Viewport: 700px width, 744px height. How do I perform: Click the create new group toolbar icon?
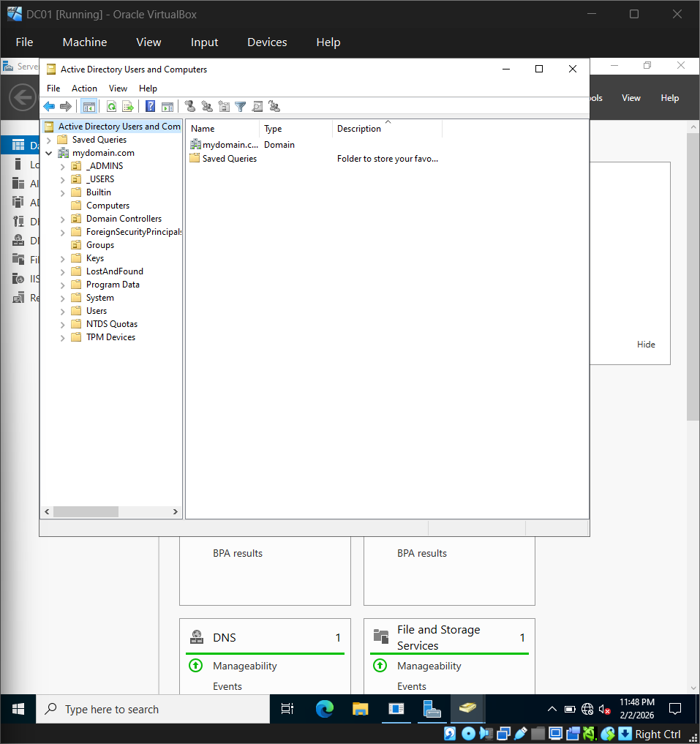[x=207, y=107]
